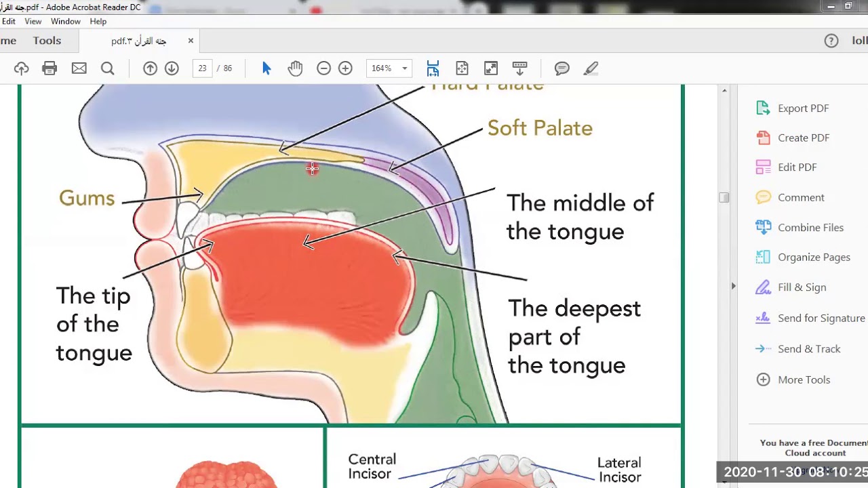
Task: Collapse the right tools pane arrow
Action: tap(733, 287)
